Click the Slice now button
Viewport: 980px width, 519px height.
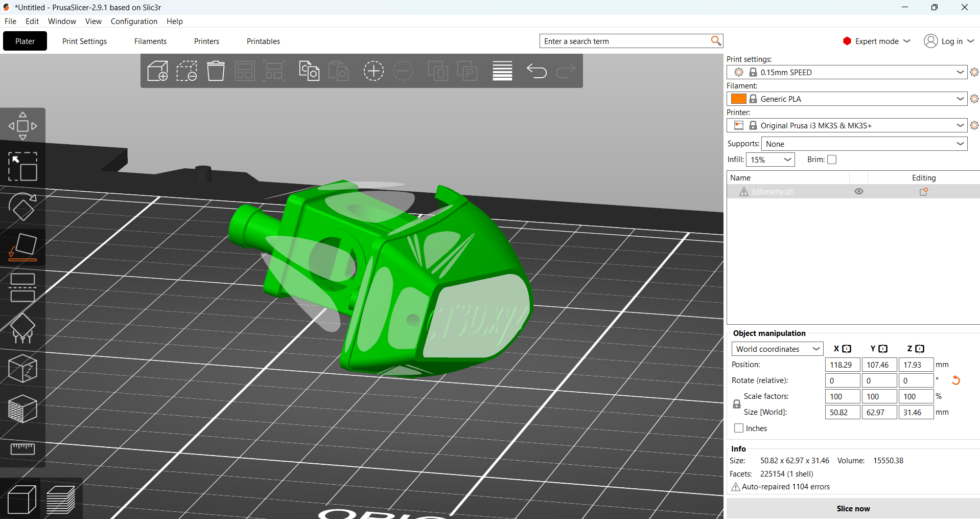(853, 508)
